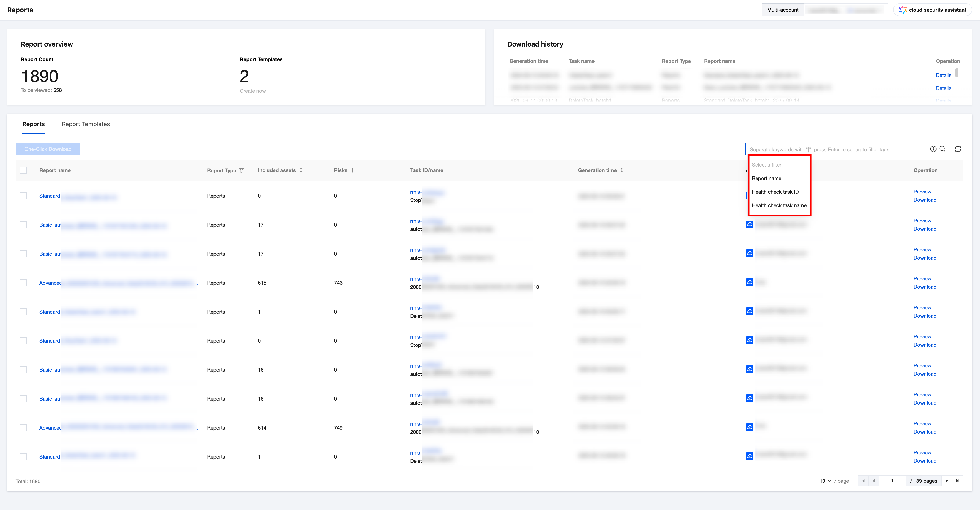Sort by Included assets using the arrow icon
The width and height of the screenshot is (980, 510).
(301, 171)
